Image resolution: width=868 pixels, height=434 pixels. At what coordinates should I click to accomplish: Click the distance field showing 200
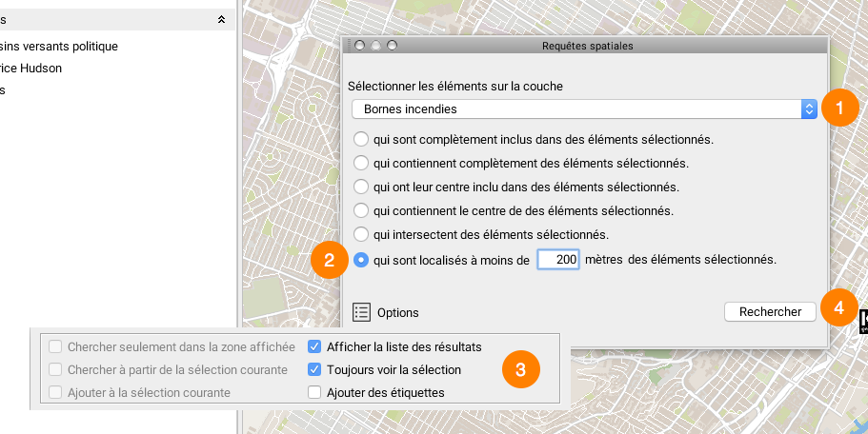click(x=559, y=259)
